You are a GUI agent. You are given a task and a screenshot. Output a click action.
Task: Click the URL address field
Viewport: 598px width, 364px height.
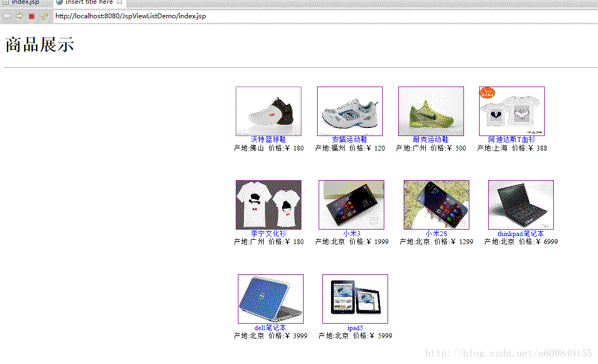324,16
